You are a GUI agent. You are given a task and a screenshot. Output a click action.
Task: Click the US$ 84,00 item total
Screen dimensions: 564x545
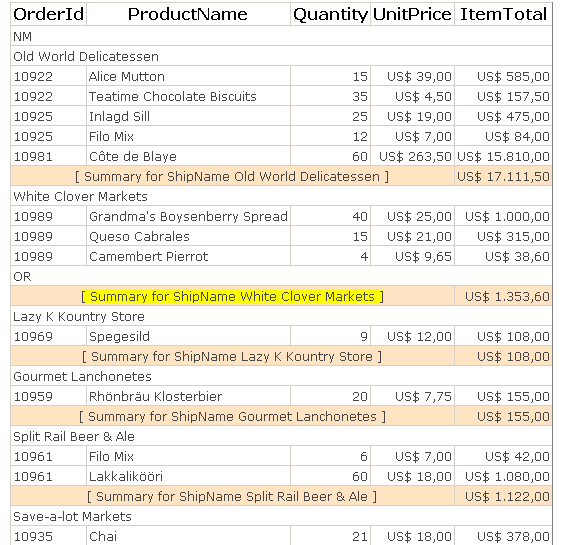(503, 136)
